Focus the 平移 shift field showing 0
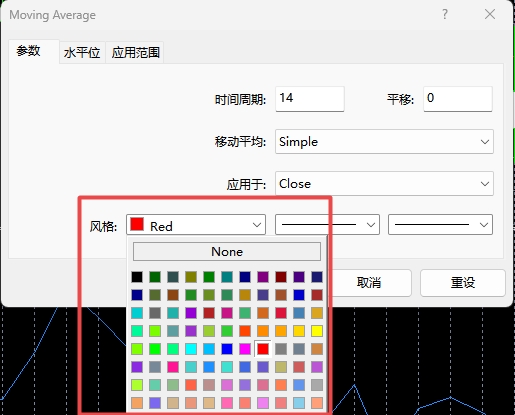 [458, 99]
